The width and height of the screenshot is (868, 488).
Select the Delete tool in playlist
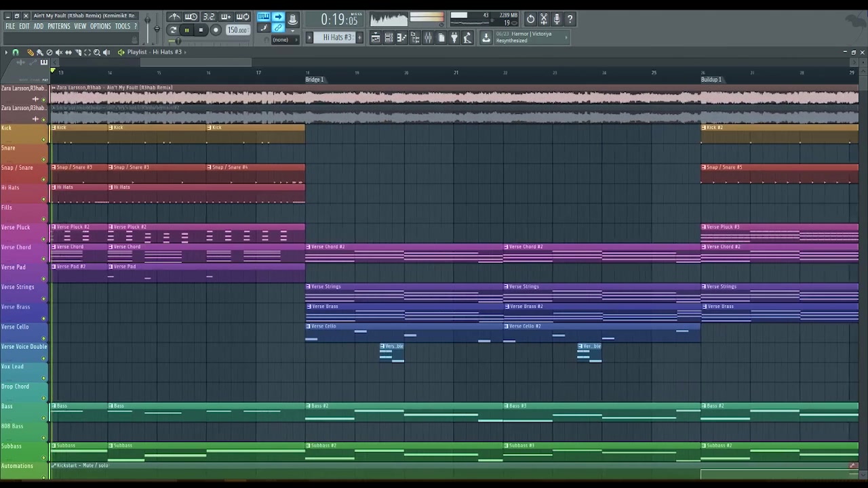[50, 52]
